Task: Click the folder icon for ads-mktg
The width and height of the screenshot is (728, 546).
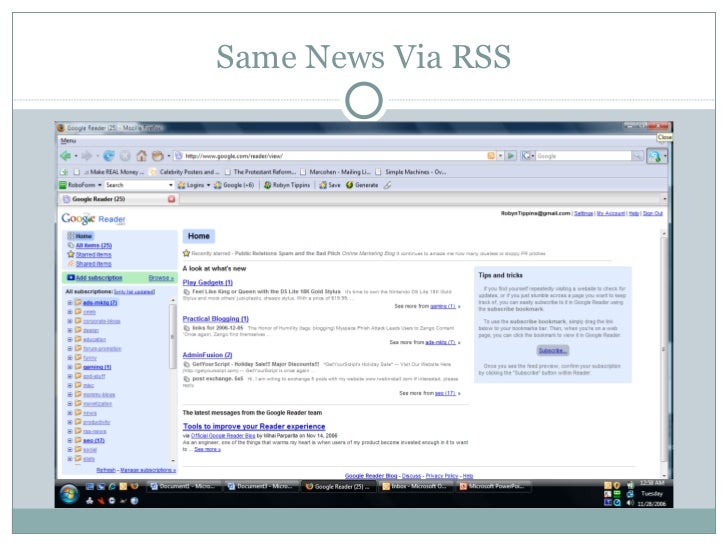Action: coord(78,303)
